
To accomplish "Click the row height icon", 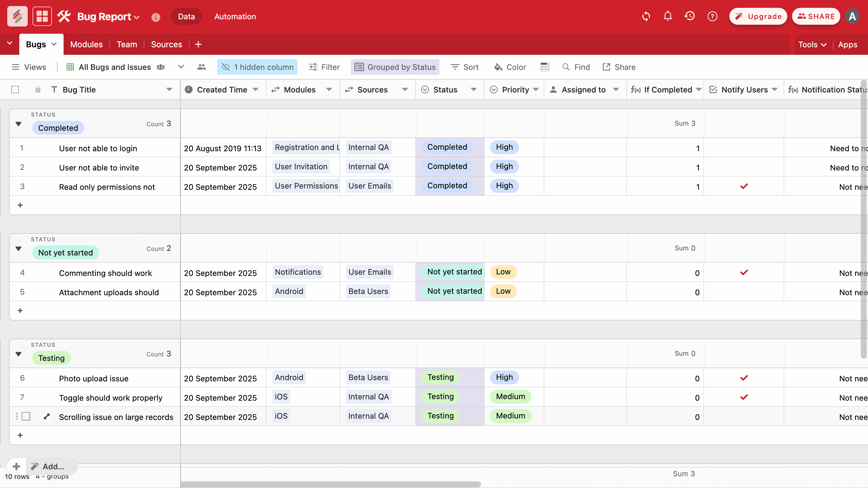I will coord(545,67).
